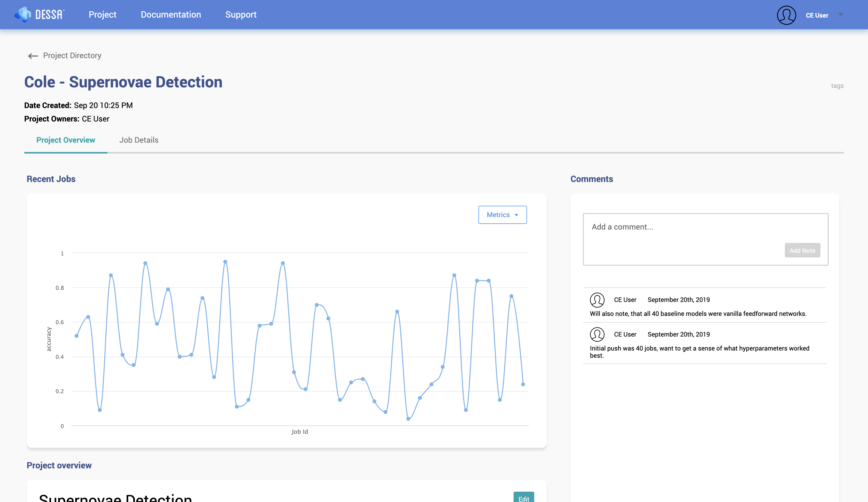
Task: Select the Project Overview tab
Action: click(x=66, y=140)
